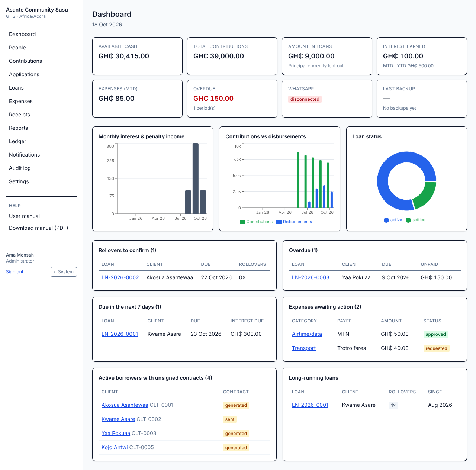The height and width of the screenshot is (470, 476).
Task: Click the Asante Community Susu title
Action: pos(37,10)
